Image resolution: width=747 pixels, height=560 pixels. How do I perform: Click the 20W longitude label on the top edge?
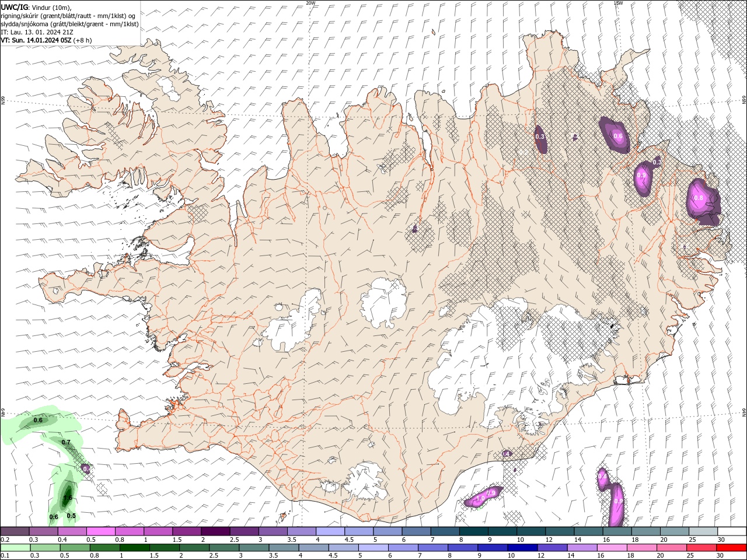(x=310, y=3)
